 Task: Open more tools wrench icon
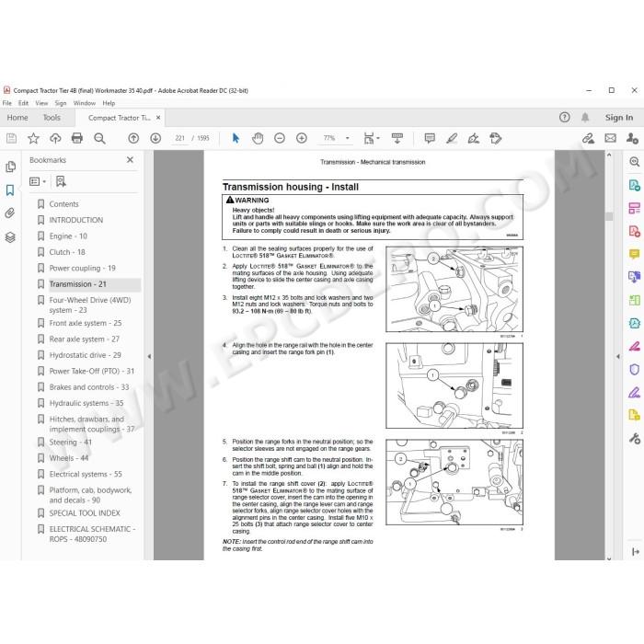(x=634, y=439)
